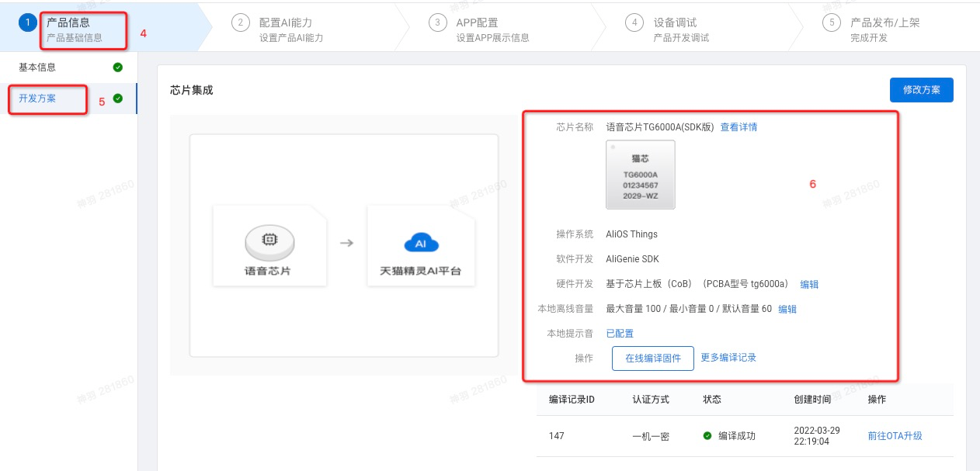Click the step 3 number circle
This screenshot has height=471, width=980.
[438, 23]
